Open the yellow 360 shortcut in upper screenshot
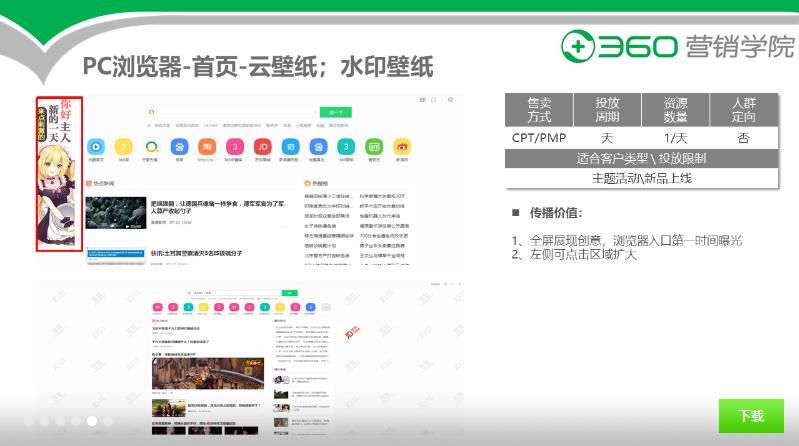The image size is (799, 446). [123, 147]
